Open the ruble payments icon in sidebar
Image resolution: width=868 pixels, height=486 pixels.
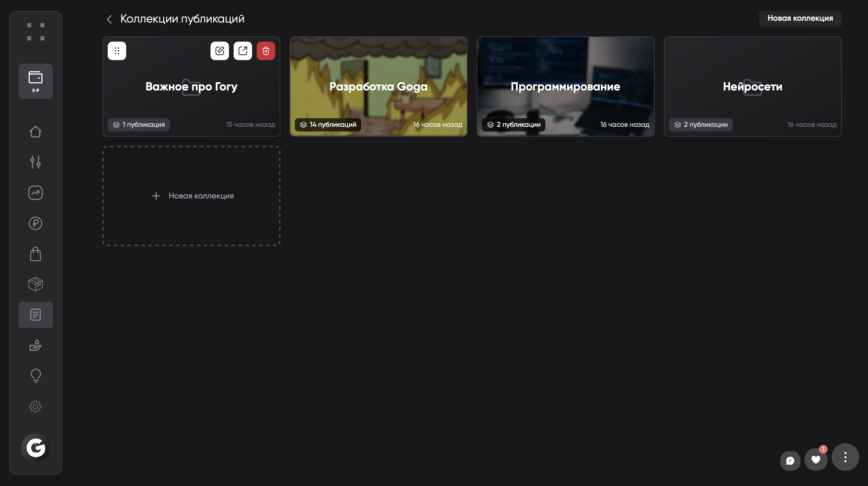[36, 223]
